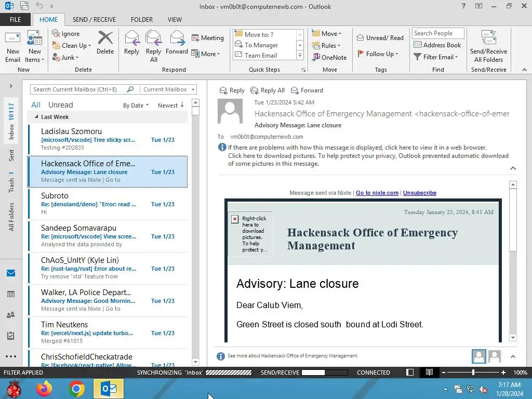Open the People view in the navigation bar

(x=11, y=315)
